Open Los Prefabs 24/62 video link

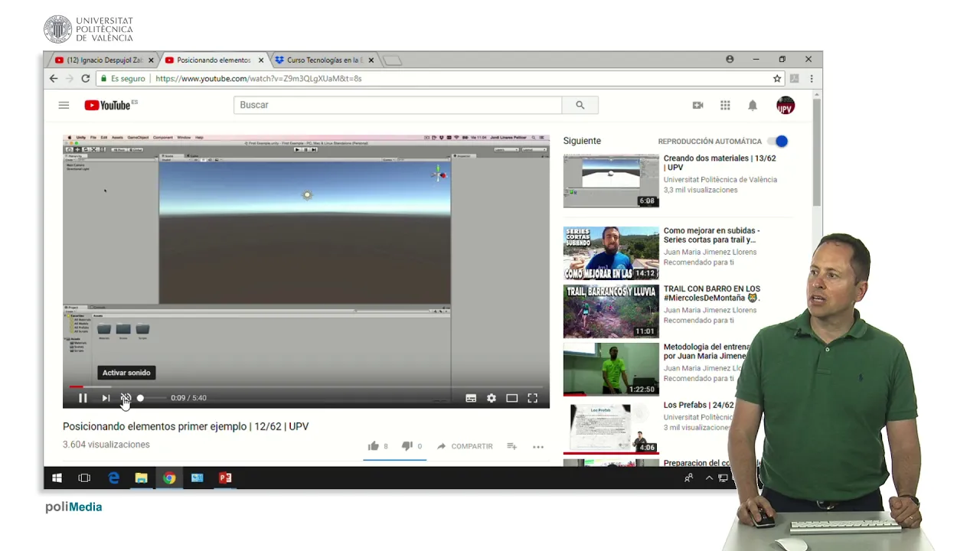point(698,405)
